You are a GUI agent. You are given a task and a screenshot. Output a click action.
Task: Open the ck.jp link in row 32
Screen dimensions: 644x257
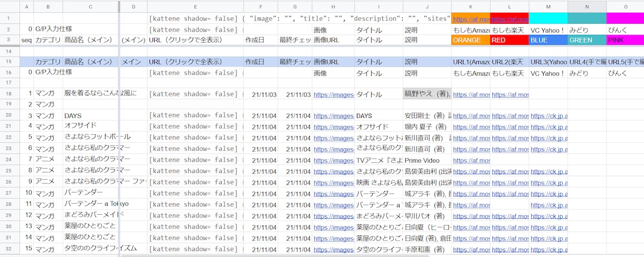tap(549, 249)
